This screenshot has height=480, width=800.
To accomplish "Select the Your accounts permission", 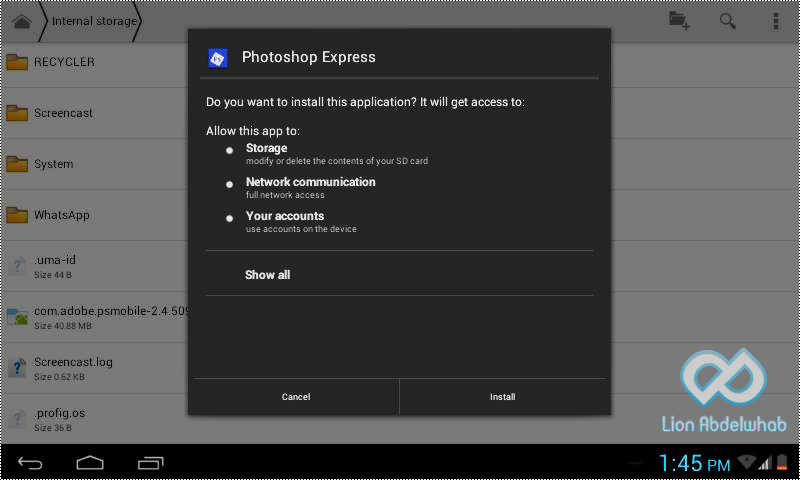I will click(x=301, y=222).
